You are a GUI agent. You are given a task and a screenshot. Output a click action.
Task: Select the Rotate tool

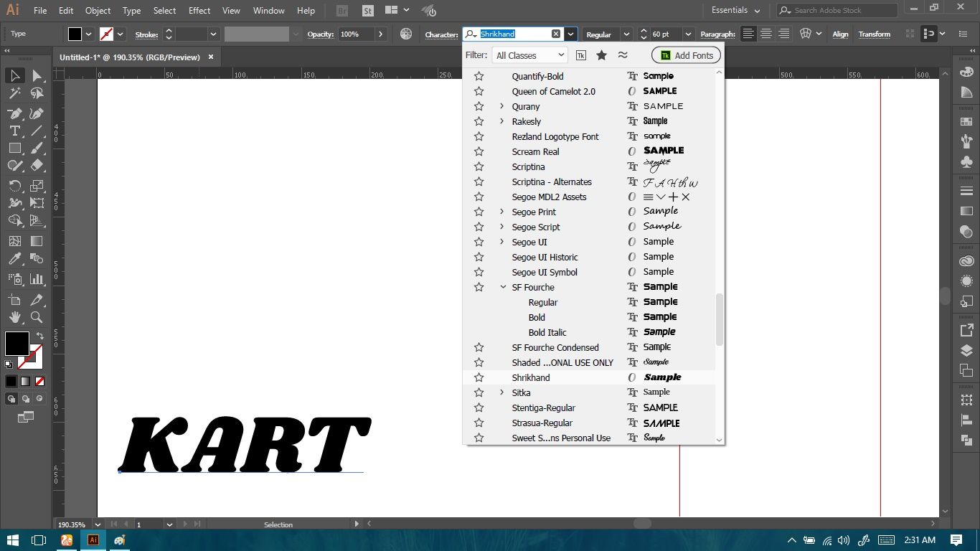click(14, 185)
